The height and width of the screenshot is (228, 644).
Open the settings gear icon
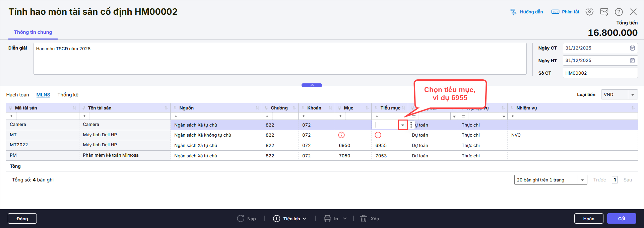[x=589, y=12]
